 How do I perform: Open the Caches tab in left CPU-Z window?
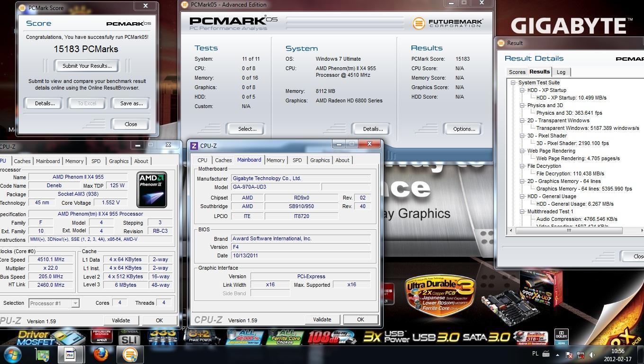pyautogui.click(x=22, y=161)
